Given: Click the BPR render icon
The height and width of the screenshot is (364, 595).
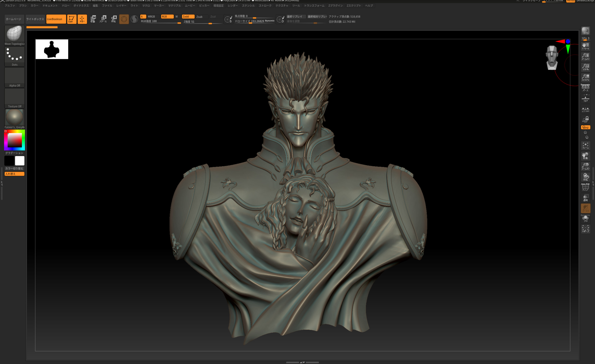Looking at the screenshot, I should [585, 31].
